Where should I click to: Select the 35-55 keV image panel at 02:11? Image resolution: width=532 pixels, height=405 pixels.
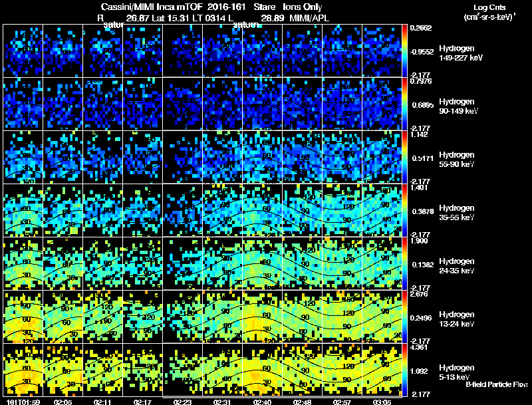(x=103, y=210)
